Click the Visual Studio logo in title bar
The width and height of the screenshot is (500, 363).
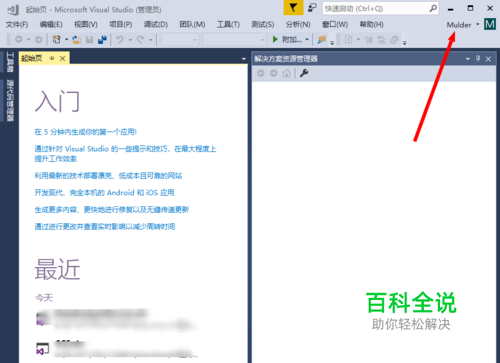pyautogui.click(x=13, y=9)
